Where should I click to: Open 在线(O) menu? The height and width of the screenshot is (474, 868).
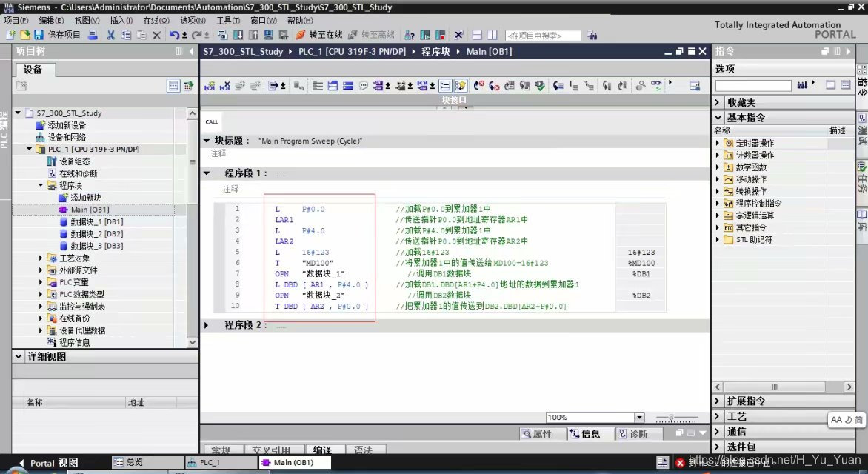156,21
